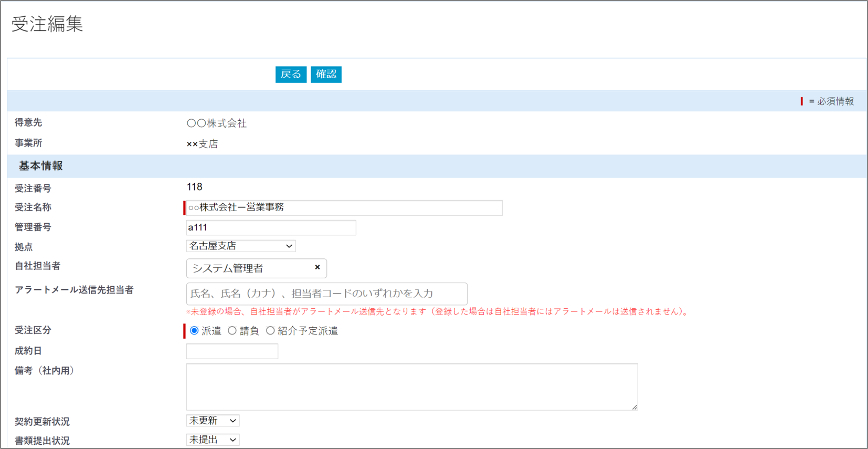
Task: Click the 成約日 date field
Action: 232,351
